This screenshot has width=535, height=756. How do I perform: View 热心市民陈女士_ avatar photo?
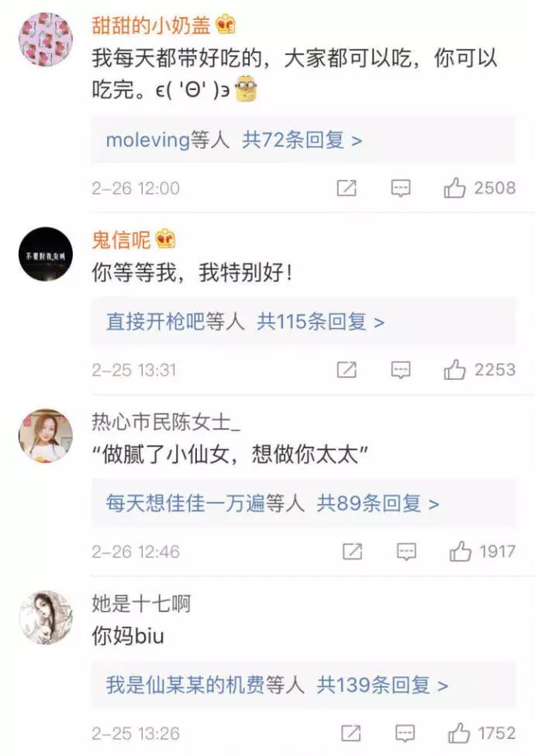(46, 436)
